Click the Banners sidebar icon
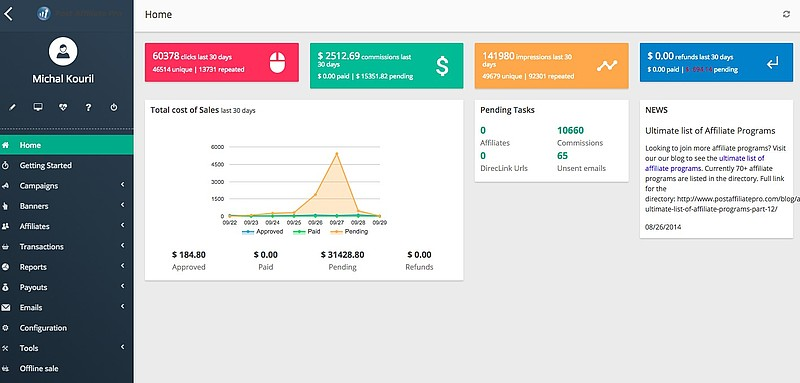 tap(5, 206)
